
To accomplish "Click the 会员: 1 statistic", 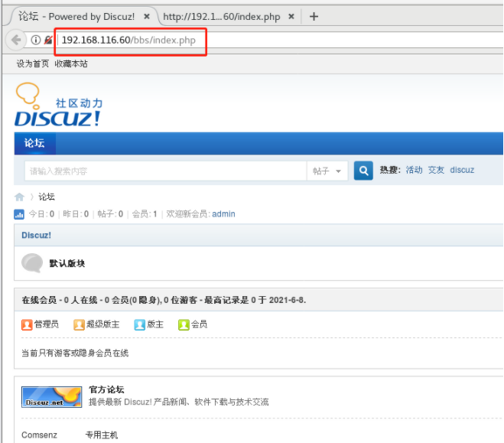I will click(x=145, y=213).
